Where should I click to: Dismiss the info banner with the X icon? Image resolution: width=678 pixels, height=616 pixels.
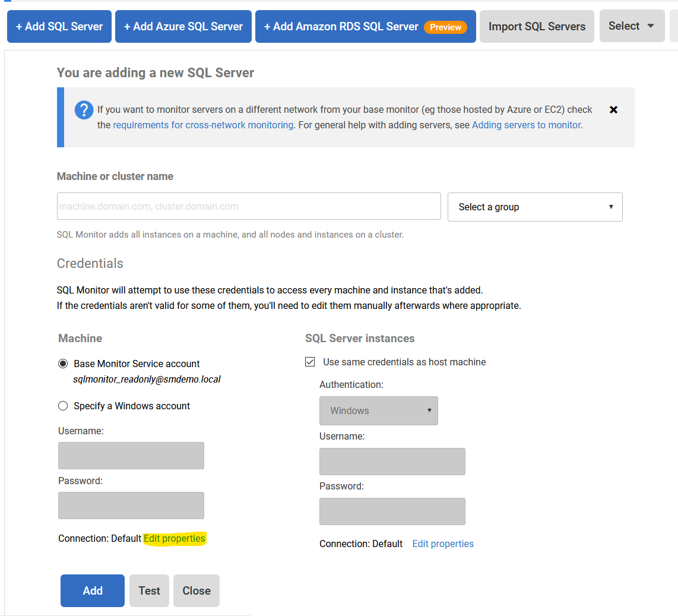[x=613, y=110]
